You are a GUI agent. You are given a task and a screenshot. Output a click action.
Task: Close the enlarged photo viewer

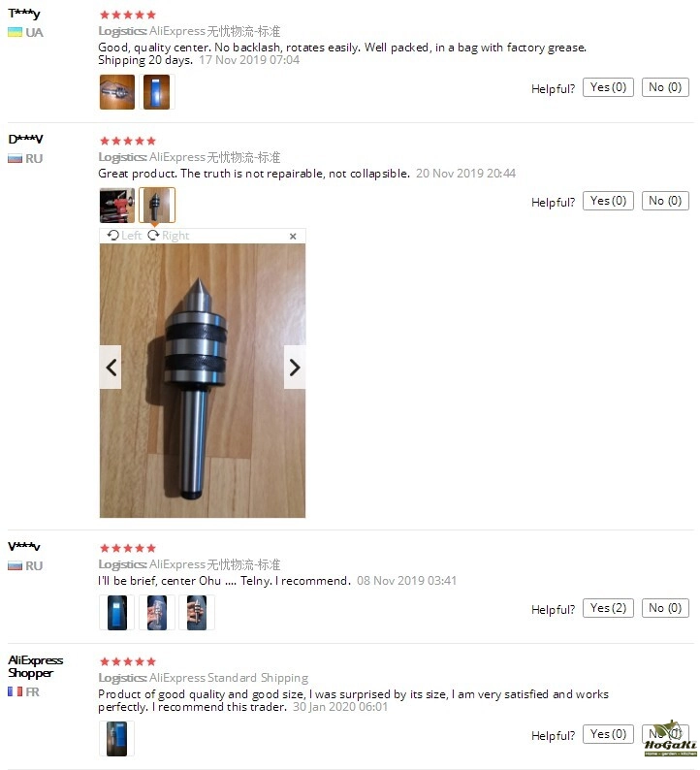coord(293,237)
